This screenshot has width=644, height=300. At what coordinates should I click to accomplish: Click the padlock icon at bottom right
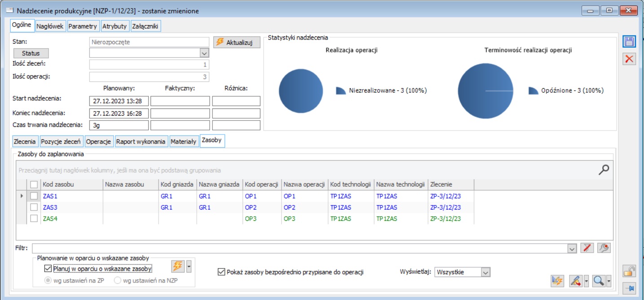(x=629, y=271)
